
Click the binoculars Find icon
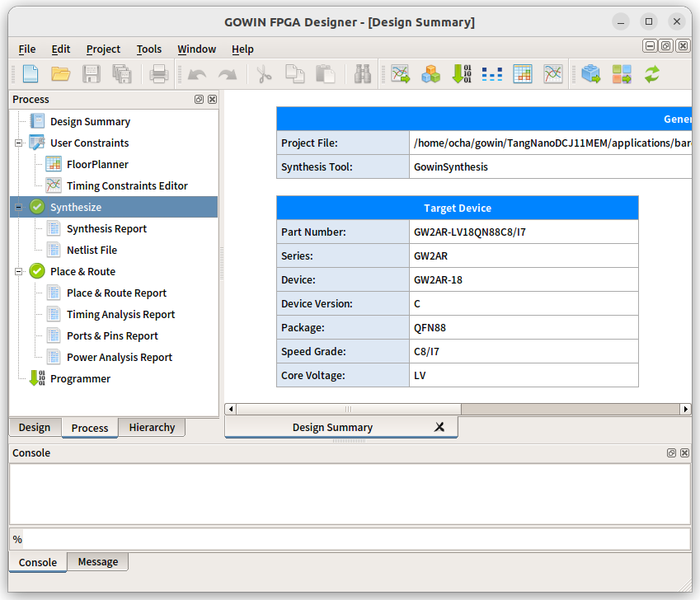point(362,74)
